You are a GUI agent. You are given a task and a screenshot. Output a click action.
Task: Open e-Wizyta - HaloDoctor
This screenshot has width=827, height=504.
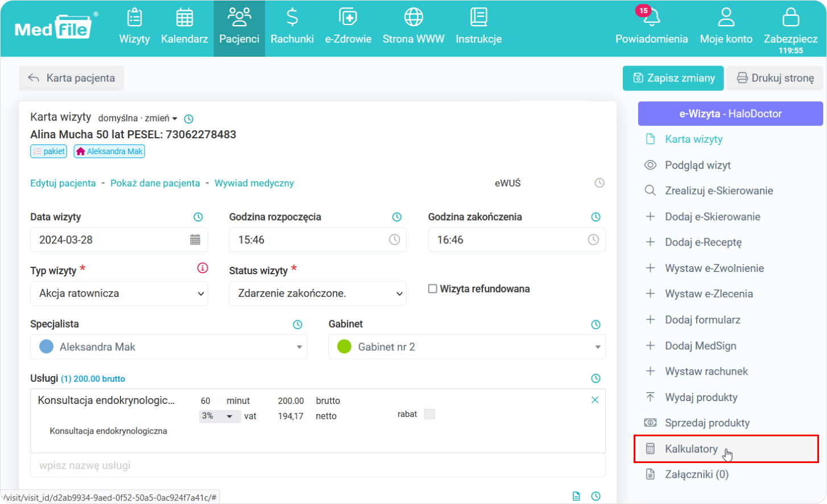tap(730, 114)
